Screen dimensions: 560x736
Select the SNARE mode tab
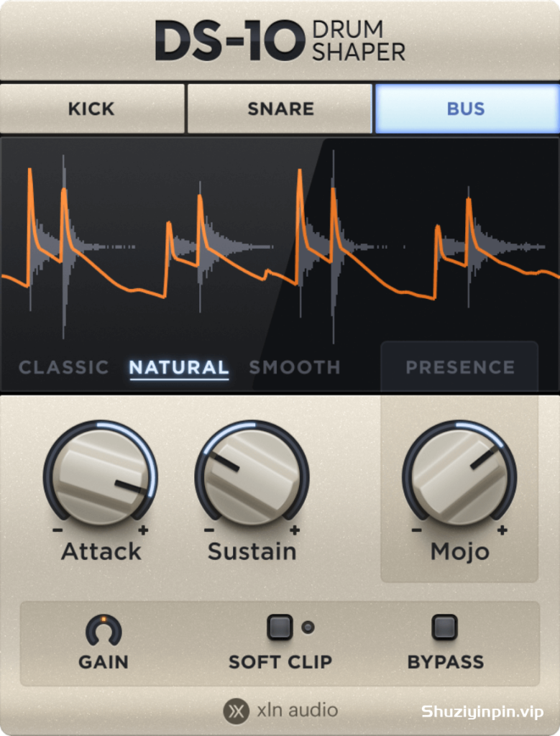pos(280,109)
